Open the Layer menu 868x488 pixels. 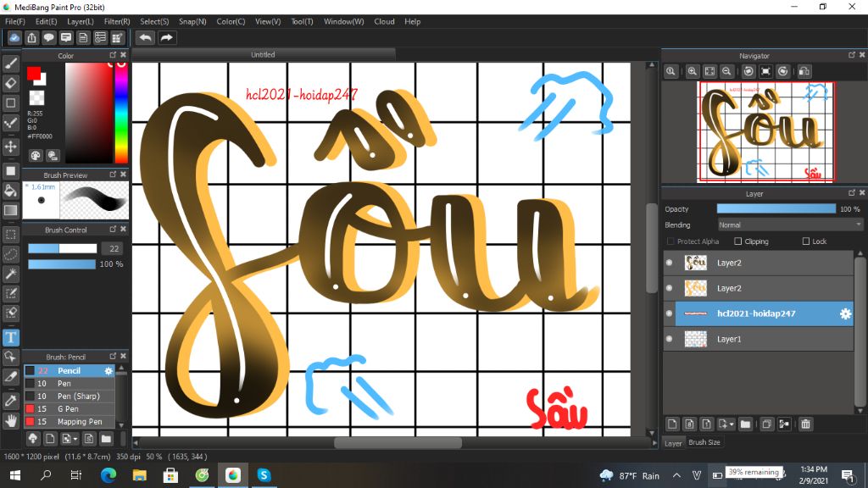coord(81,21)
